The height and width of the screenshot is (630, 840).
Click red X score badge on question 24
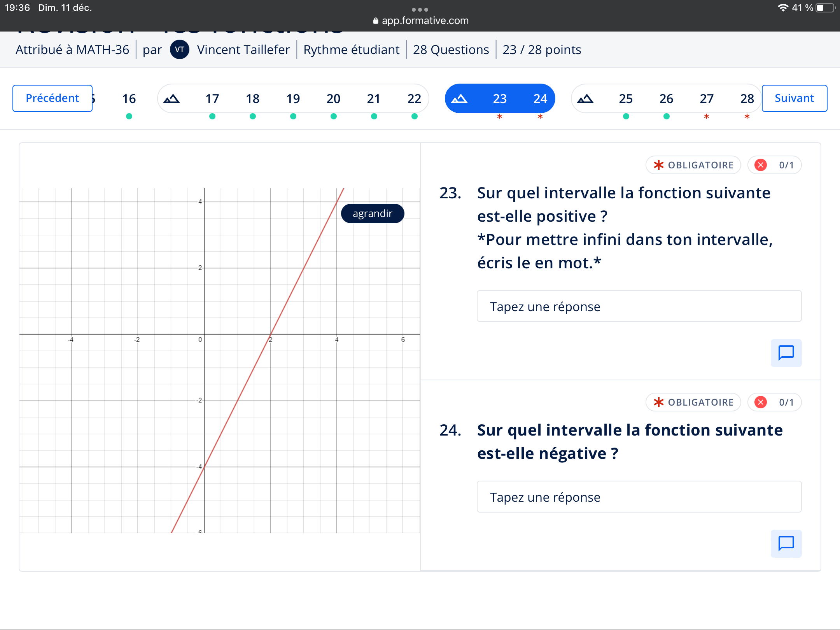(761, 402)
